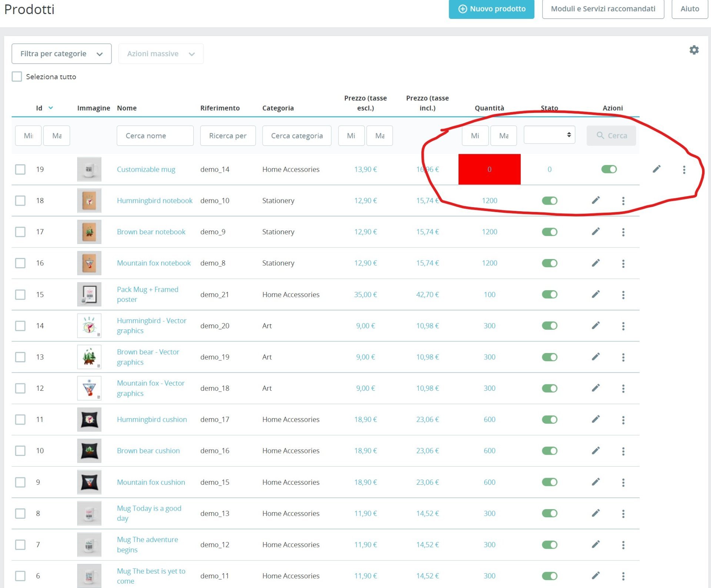711x588 pixels.
Task: Toggle status switch for Customizable mug
Action: coord(609,169)
